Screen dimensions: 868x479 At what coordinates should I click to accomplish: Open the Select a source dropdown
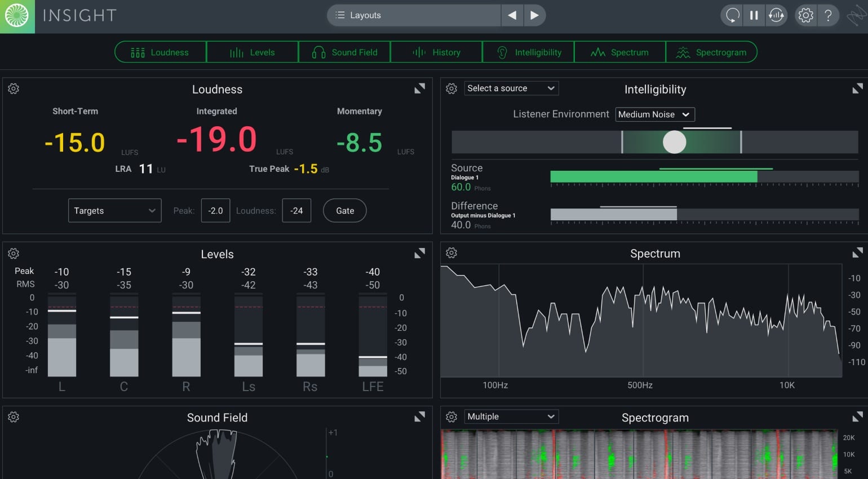(511, 88)
